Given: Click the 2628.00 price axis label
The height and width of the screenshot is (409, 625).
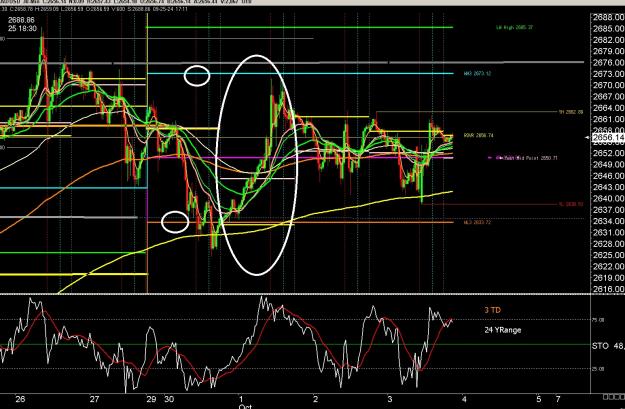Looking at the screenshot, I should pos(609,244).
